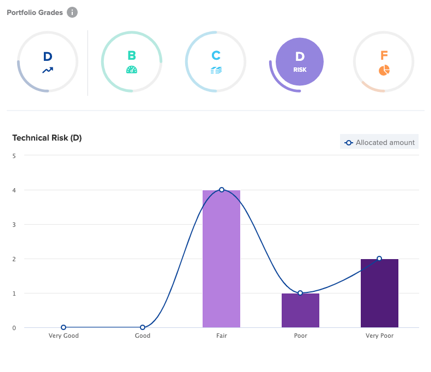Click the y-axis value 3
431x372 pixels.
[14, 225]
